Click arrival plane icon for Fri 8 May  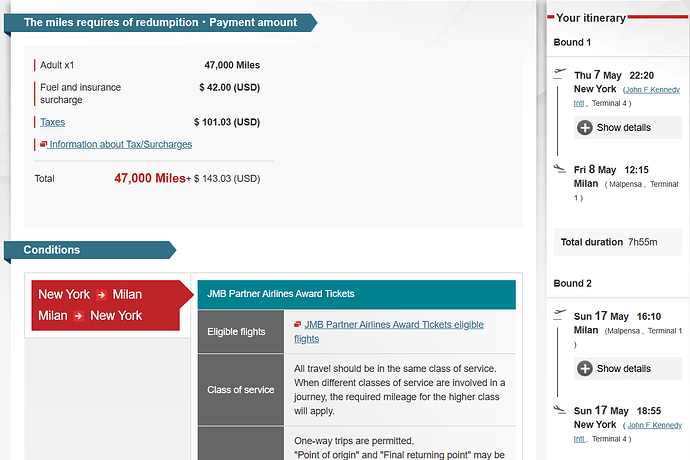(x=562, y=169)
